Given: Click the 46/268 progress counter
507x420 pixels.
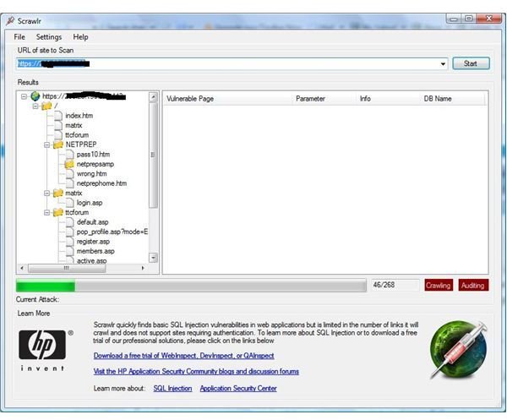Looking at the screenshot, I should point(395,285).
